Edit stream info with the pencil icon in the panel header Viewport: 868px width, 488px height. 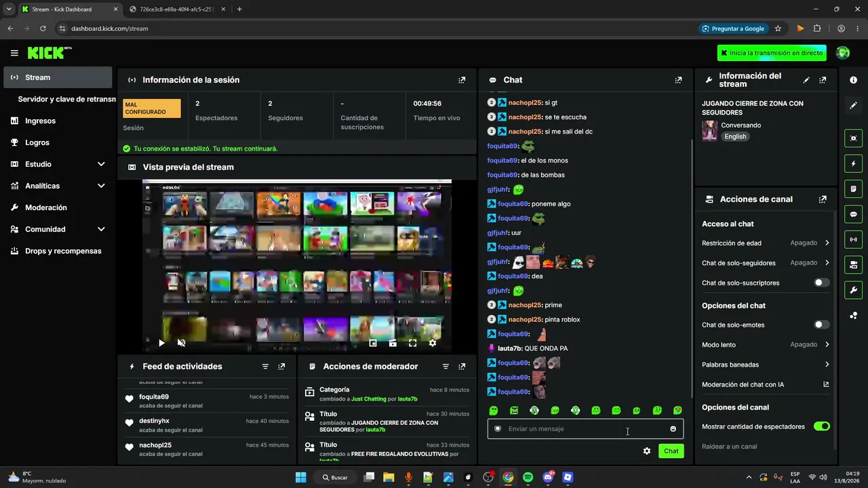coord(806,80)
